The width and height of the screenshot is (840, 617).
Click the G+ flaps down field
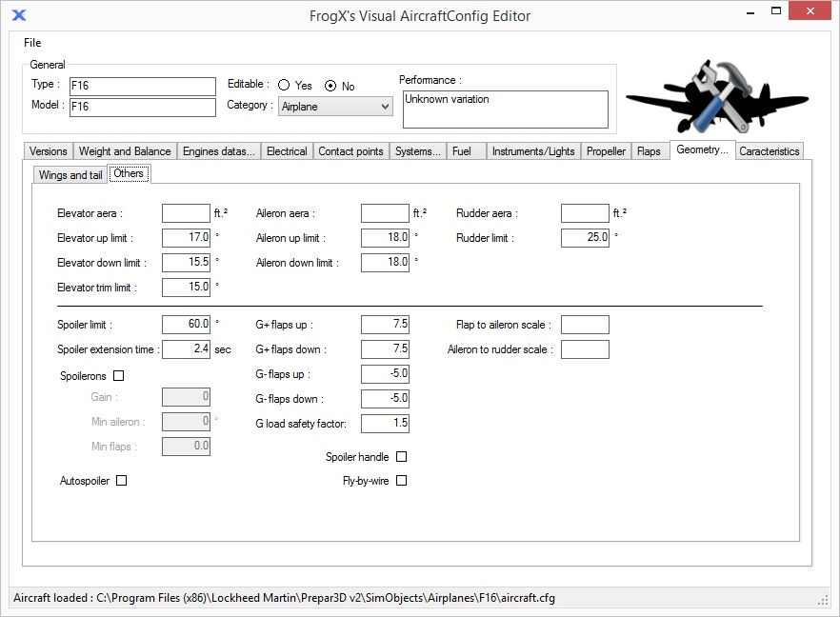[385, 349]
